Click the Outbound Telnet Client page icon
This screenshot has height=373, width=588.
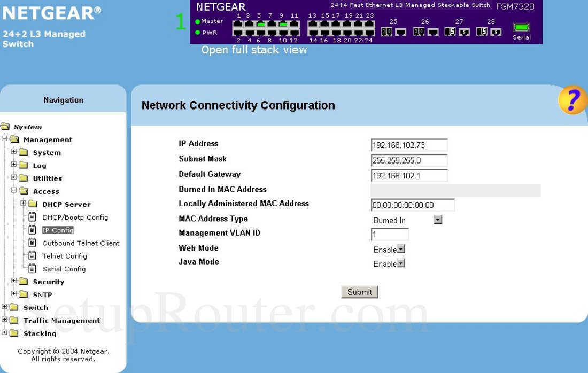[32, 243]
